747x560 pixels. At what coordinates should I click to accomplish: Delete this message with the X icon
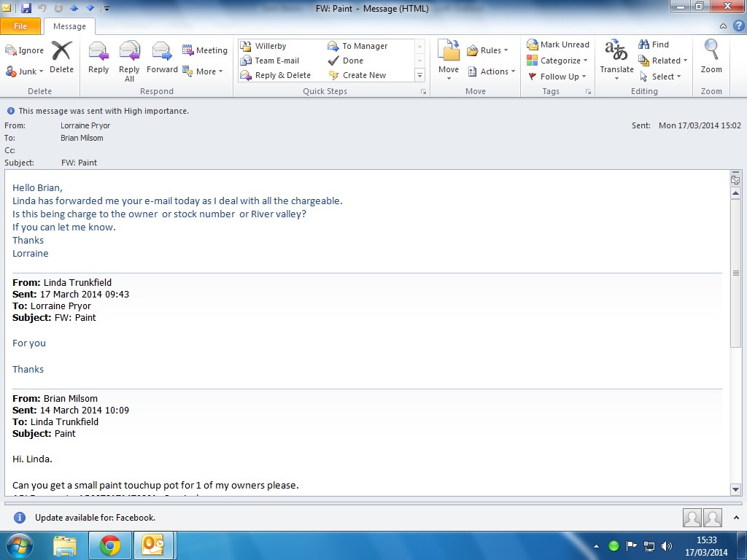(x=61, y=57)
